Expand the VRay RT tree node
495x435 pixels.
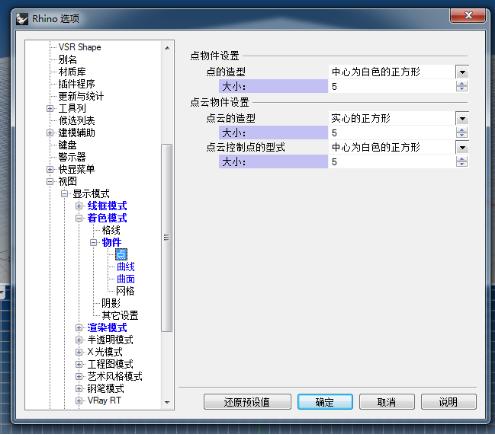pos(79,401)
